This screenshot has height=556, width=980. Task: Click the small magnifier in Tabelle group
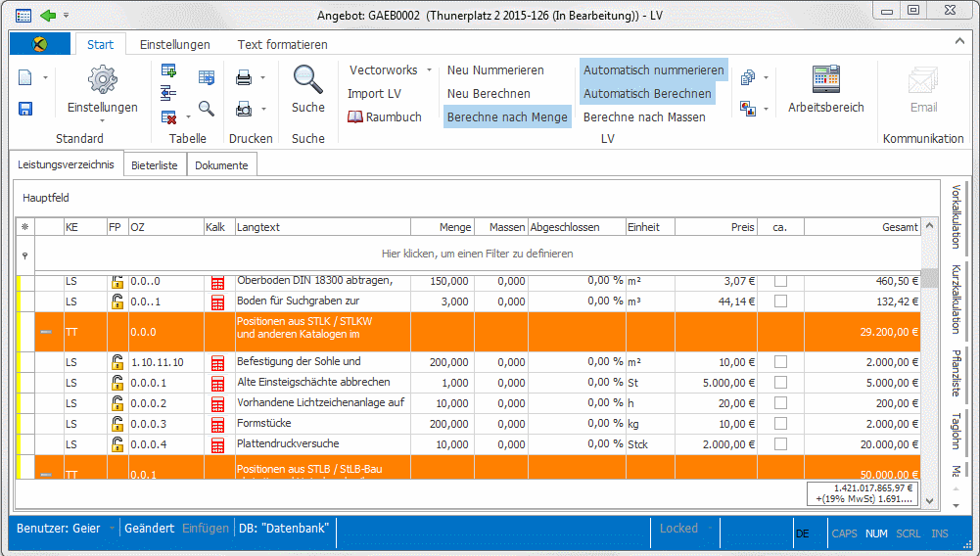207,109
